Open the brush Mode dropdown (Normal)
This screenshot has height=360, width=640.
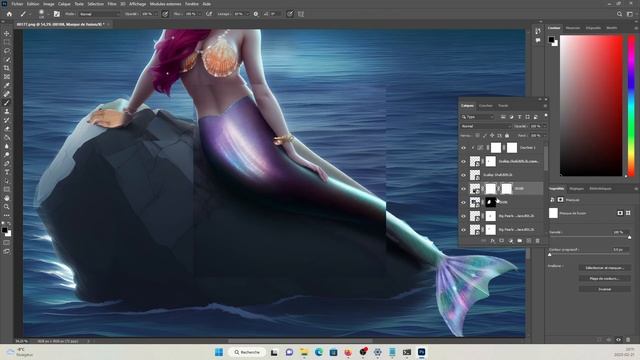pos(100,14)
